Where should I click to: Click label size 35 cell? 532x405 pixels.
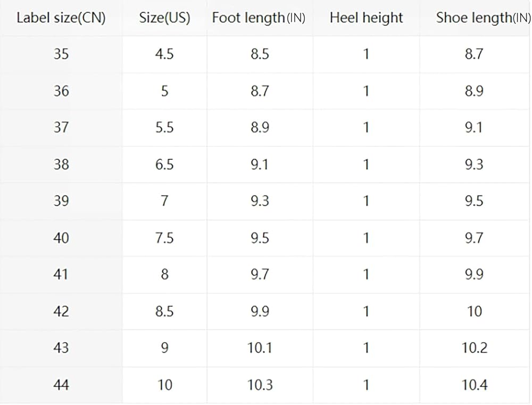(x=61, y=54)
